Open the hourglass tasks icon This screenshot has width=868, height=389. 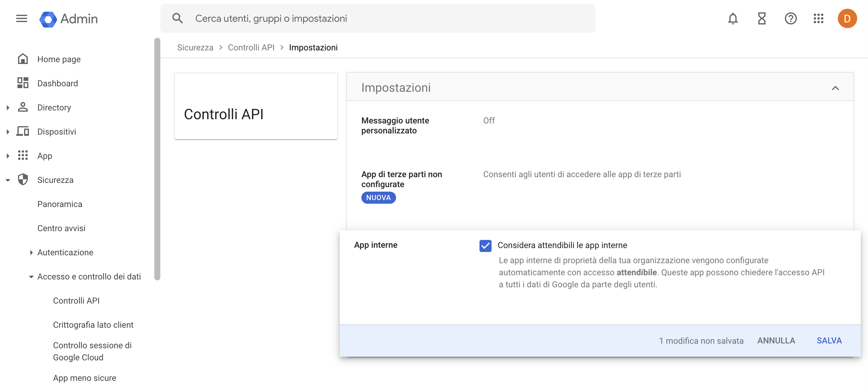[x=762, y=18]
